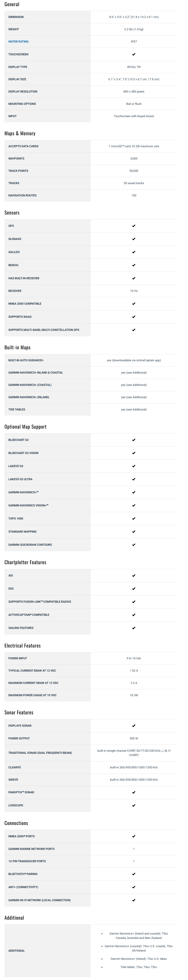Click the Water Rating link

(18, 41)
